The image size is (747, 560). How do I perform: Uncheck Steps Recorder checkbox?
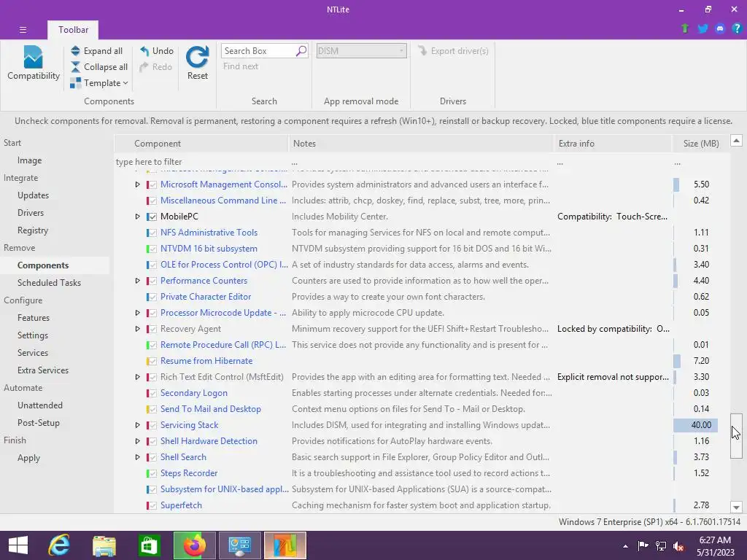point(152,473)
